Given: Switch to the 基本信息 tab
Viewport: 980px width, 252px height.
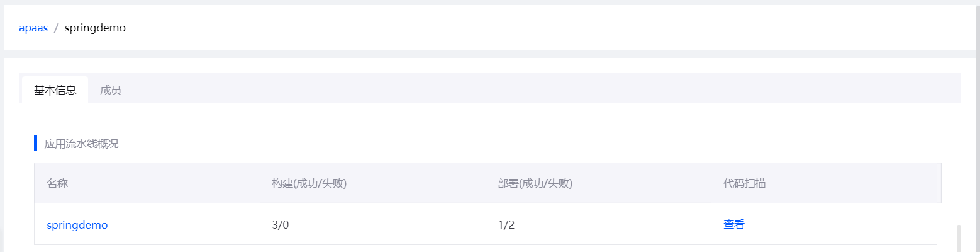Looking at the screenshot, I should 55,90.
